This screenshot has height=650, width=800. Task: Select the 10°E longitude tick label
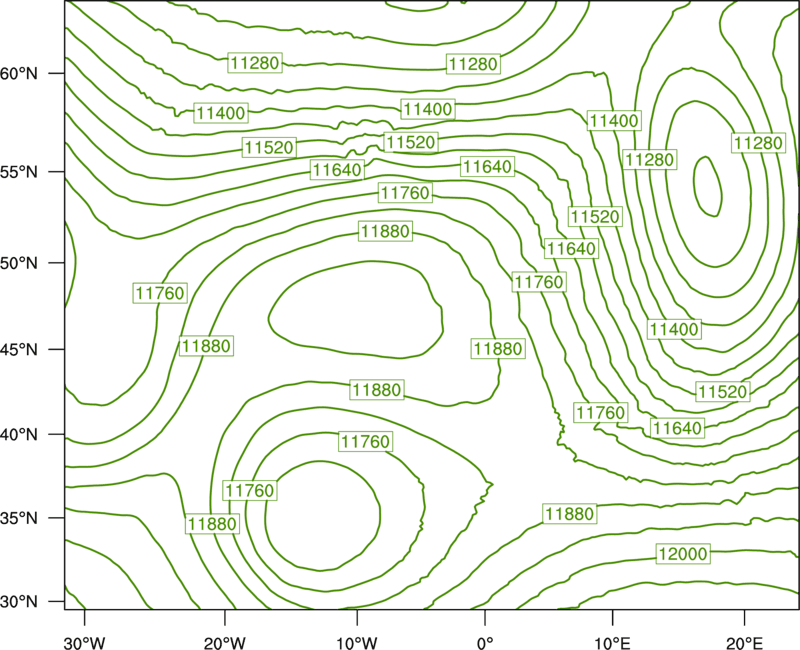pyautogui.click(x=612, y=642)
